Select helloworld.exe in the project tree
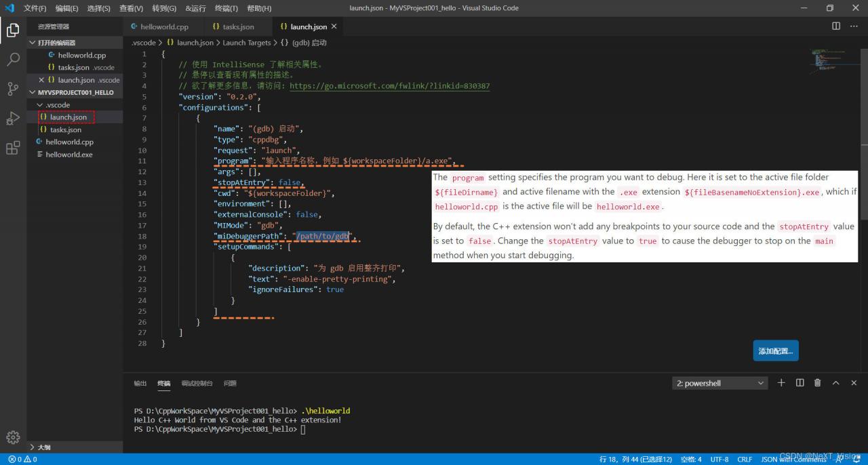 click(x=75, y=155)
